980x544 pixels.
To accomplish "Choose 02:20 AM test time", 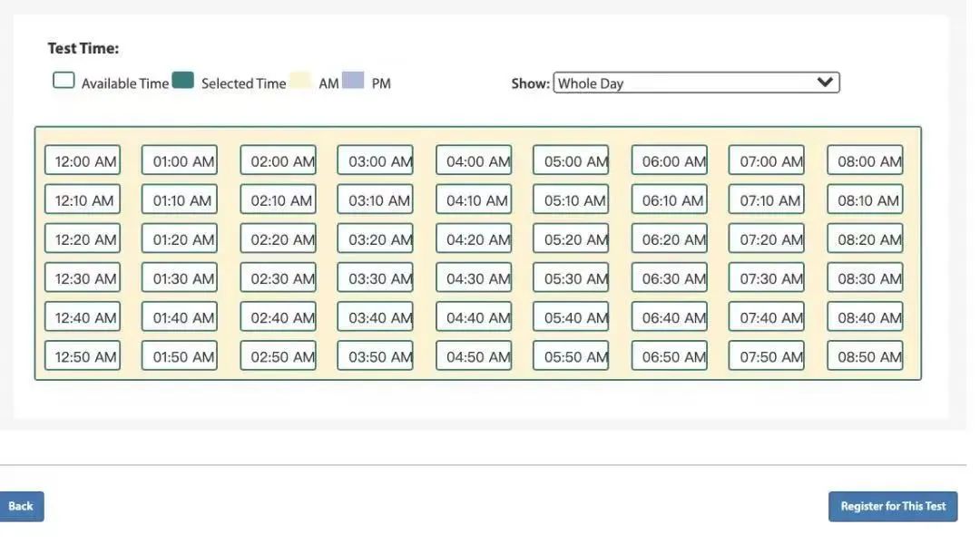I will [x=279, y=238].
